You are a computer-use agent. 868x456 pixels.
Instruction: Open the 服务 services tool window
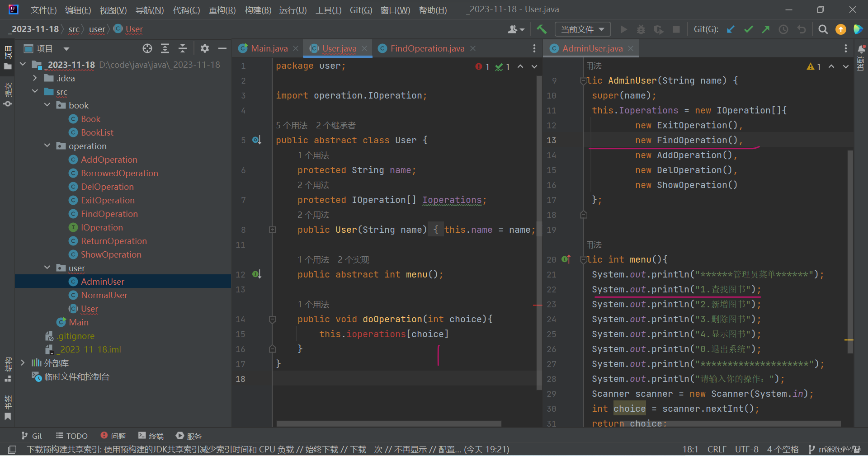point(189,436)
